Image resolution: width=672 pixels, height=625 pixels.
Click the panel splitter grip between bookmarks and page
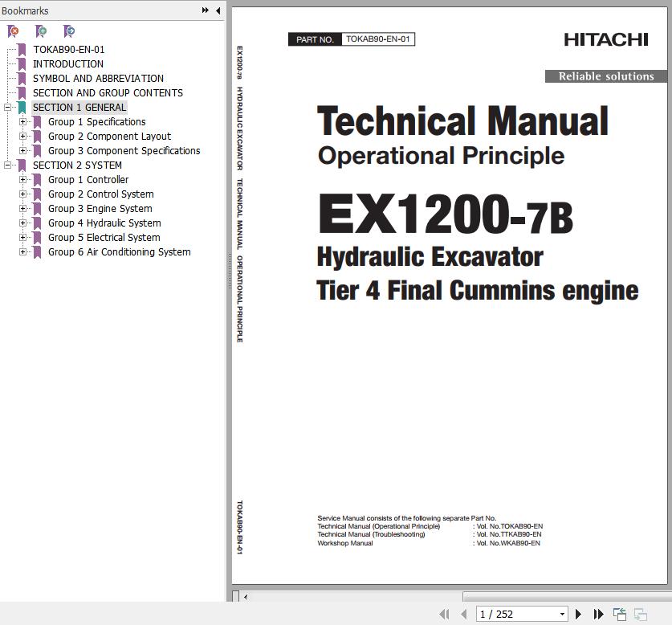pos(230,272)
